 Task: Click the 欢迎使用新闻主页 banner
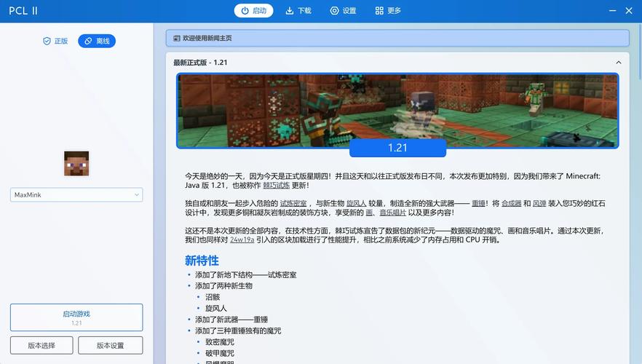click(397, 38)
